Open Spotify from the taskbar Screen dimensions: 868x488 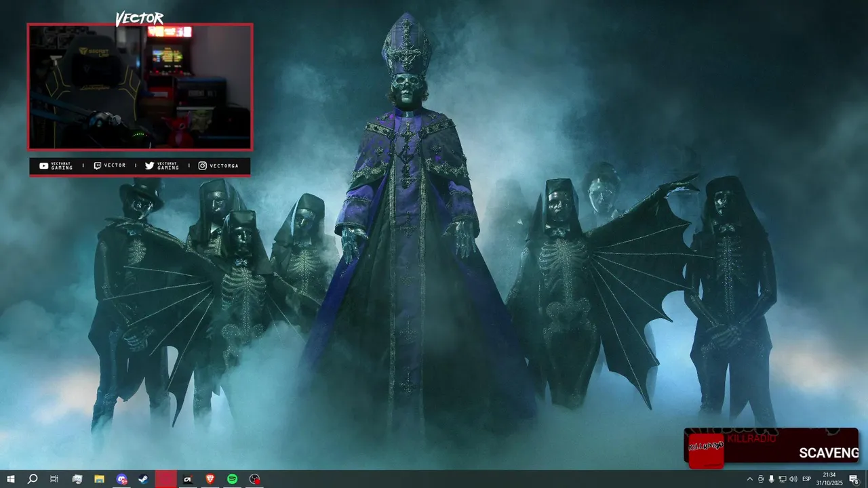(x=232, y=479)
